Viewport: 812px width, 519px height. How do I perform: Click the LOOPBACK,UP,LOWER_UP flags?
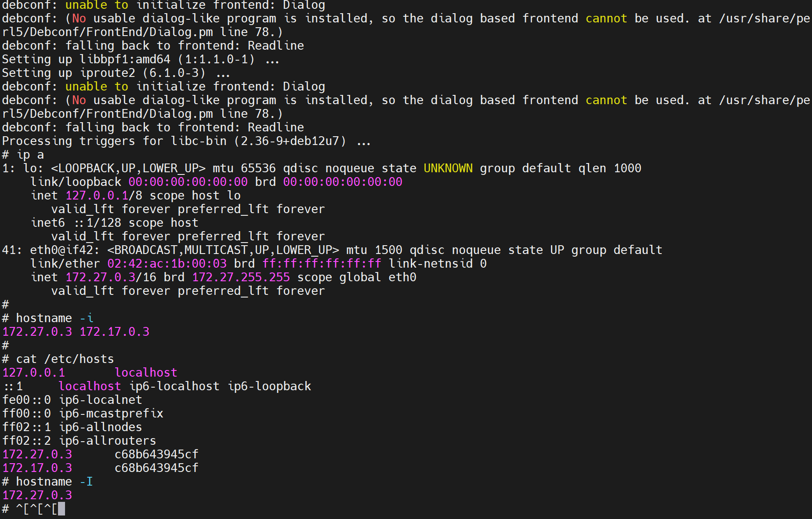pyautogui.click(x=128, y=168)
